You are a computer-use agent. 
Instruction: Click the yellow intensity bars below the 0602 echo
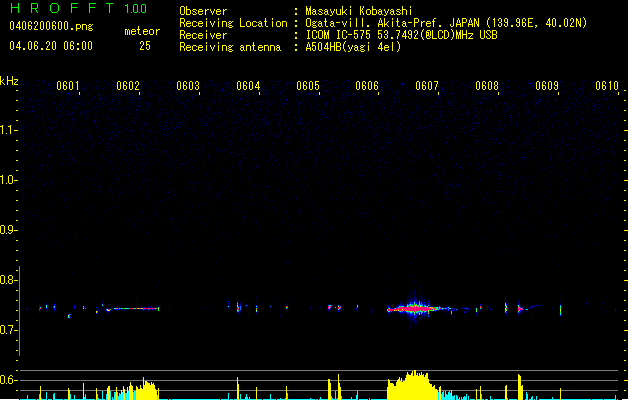click(x=145, y=388)
